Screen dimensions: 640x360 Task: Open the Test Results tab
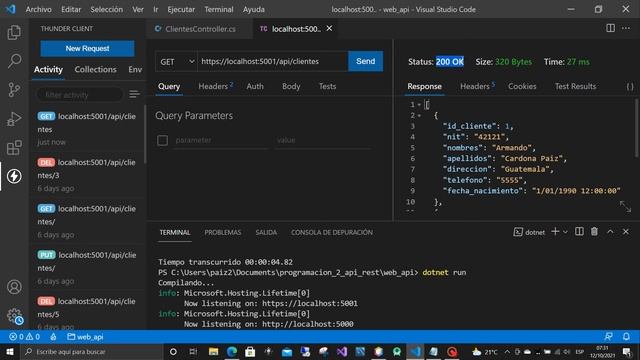coord(575,86)
